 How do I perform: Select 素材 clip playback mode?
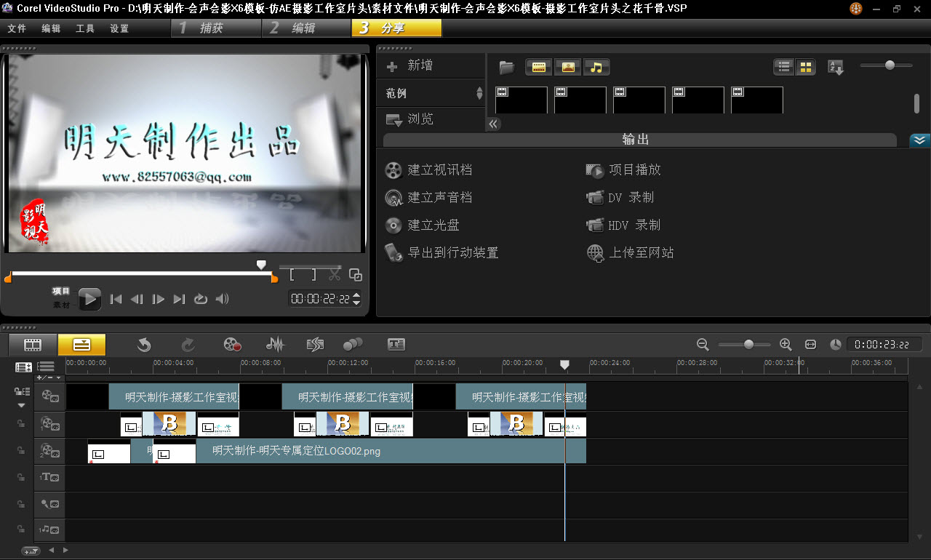(x=61, y=305)
